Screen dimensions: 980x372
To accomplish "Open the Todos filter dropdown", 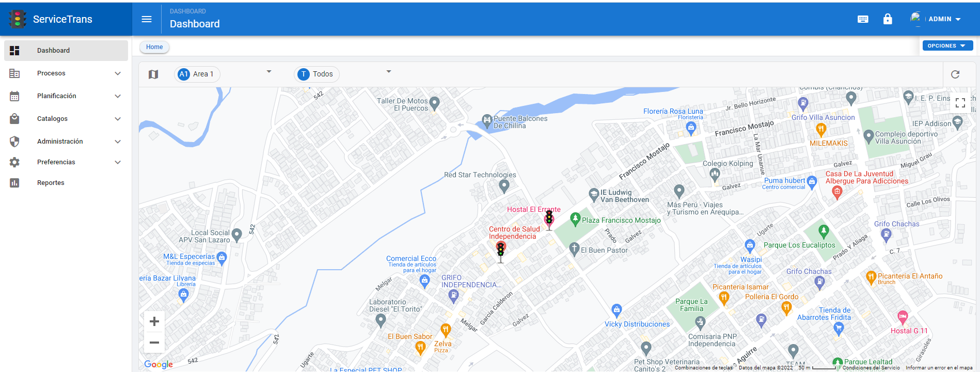I will 388,72.
